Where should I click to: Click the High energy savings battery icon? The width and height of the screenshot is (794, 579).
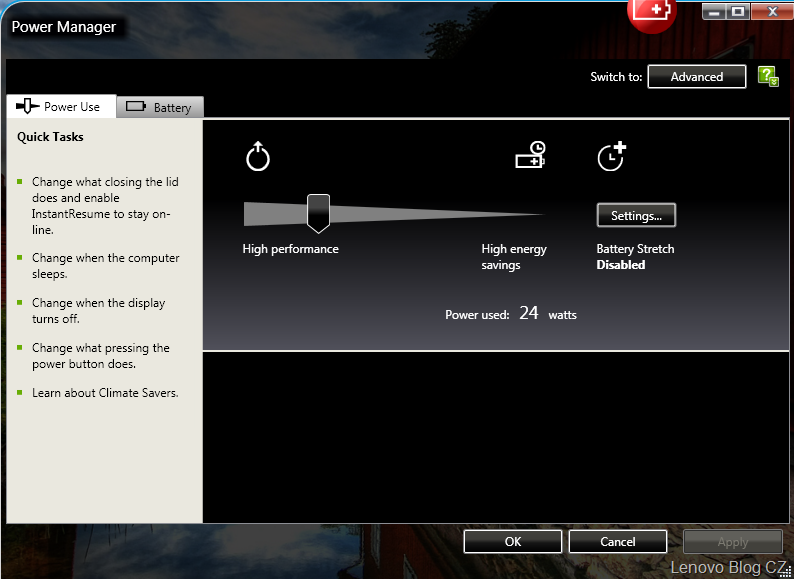pyautogui.click(x=530, y=155)
